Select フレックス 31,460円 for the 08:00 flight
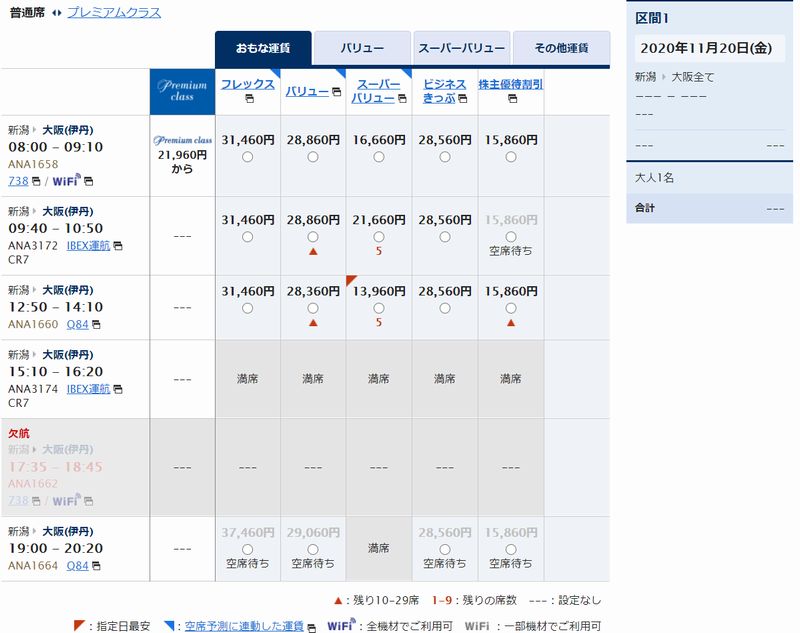 (247, 157)
